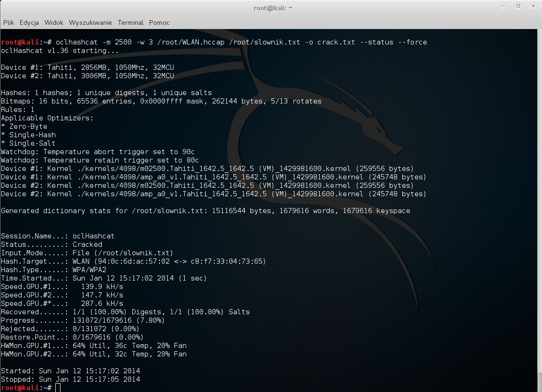
Task: Click the '* Zero-Byte' optimizer line
Action: tap(24, 126)
